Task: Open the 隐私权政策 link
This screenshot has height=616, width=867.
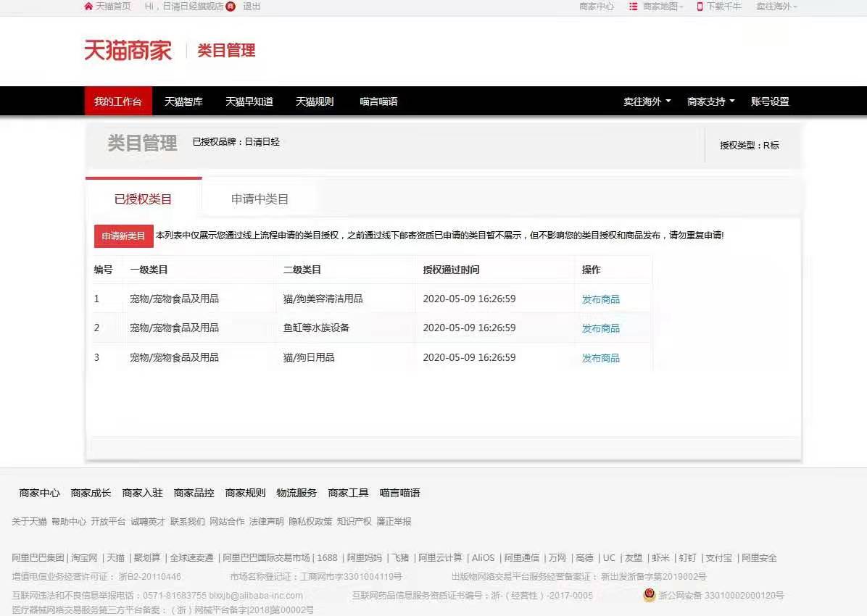Action: click(311, 522)
